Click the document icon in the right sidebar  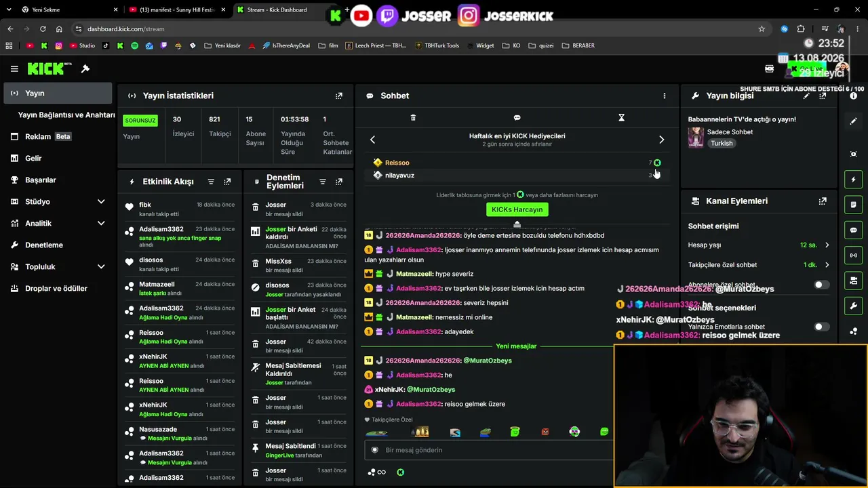(x=854, y=205)
